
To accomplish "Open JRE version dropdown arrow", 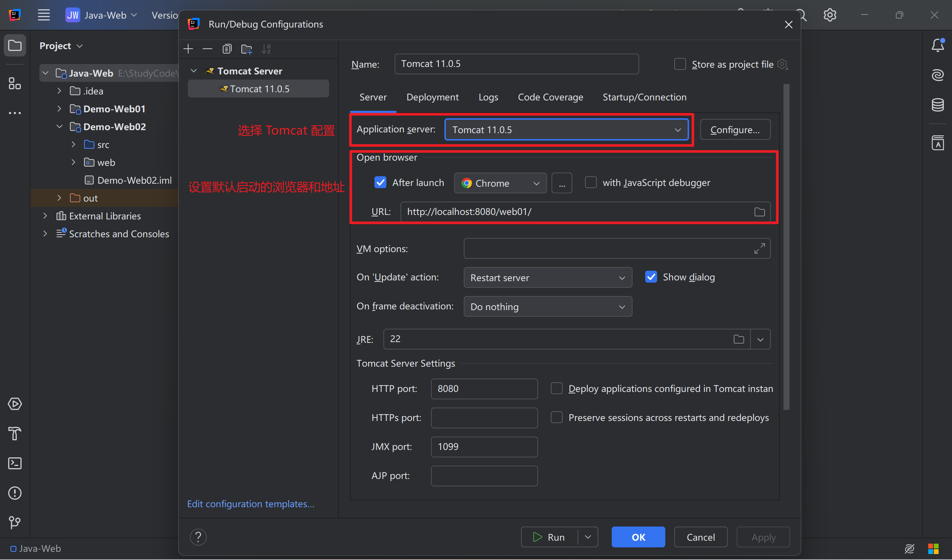I will point(760,339).
